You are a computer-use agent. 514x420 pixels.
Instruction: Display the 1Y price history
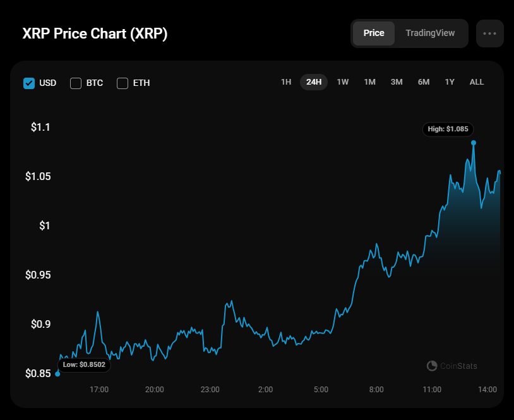coord(450,82)
